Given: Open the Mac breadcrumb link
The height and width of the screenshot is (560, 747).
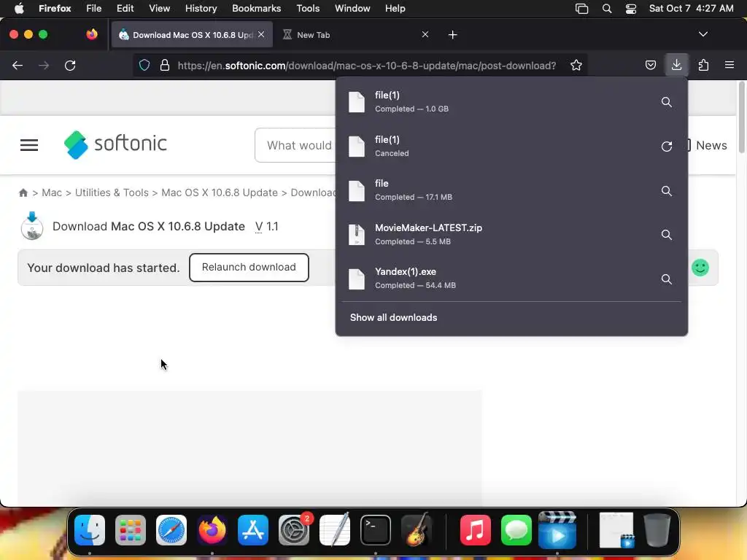Looking at the screenshot, I should click(52, 192).
